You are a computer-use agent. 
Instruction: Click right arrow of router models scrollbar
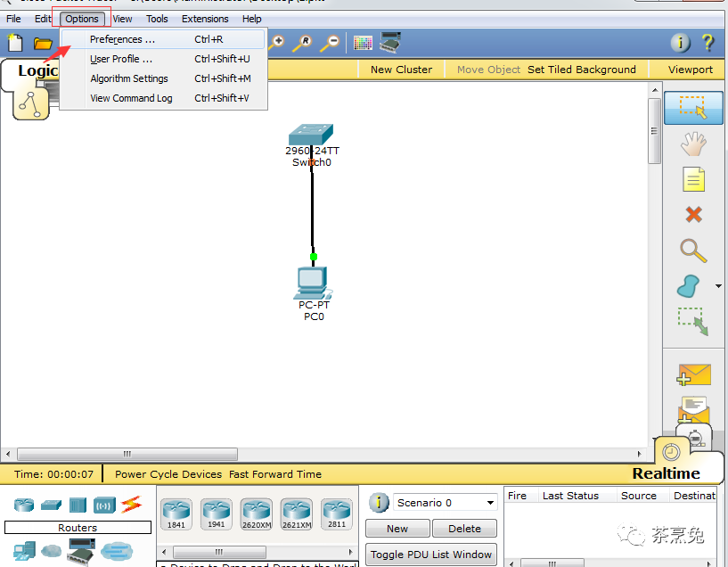(x=350, y=552)
